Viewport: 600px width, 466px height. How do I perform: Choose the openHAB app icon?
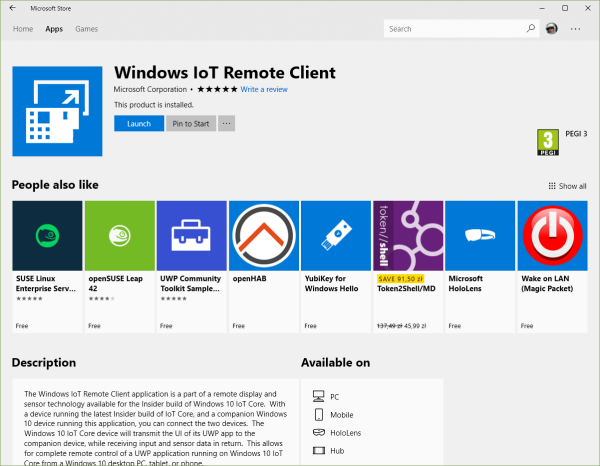pyautogui.click(x=263, y=236)
